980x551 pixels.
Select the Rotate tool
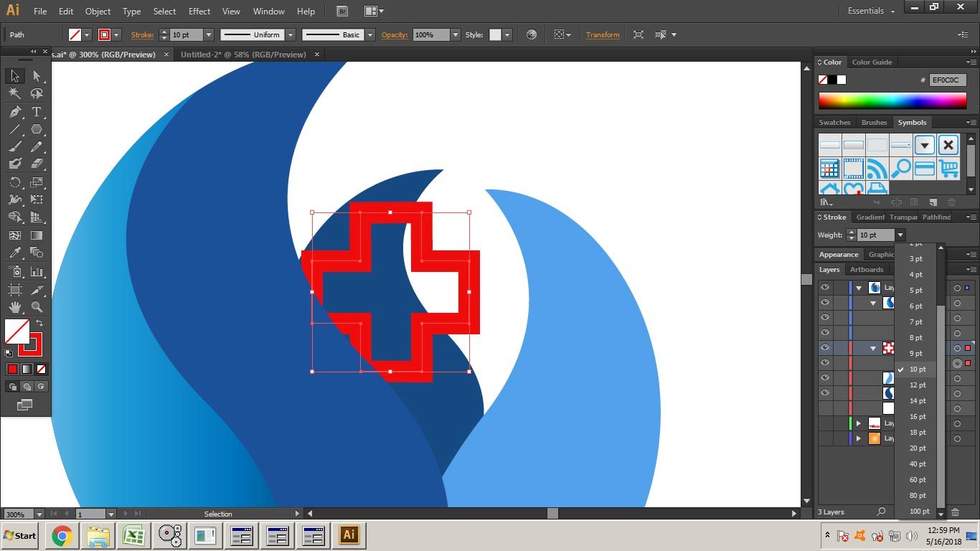tap(14, 182)
